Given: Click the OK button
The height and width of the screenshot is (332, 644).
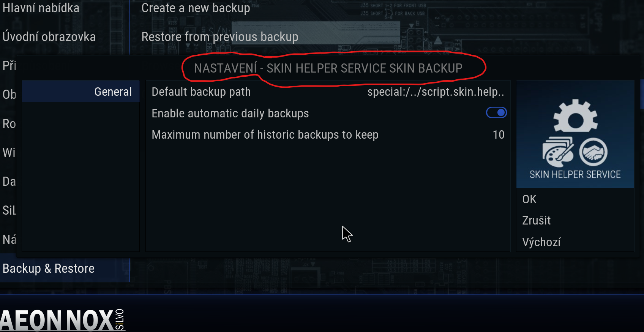Looking at the screenshot, I should coord(529,199).
